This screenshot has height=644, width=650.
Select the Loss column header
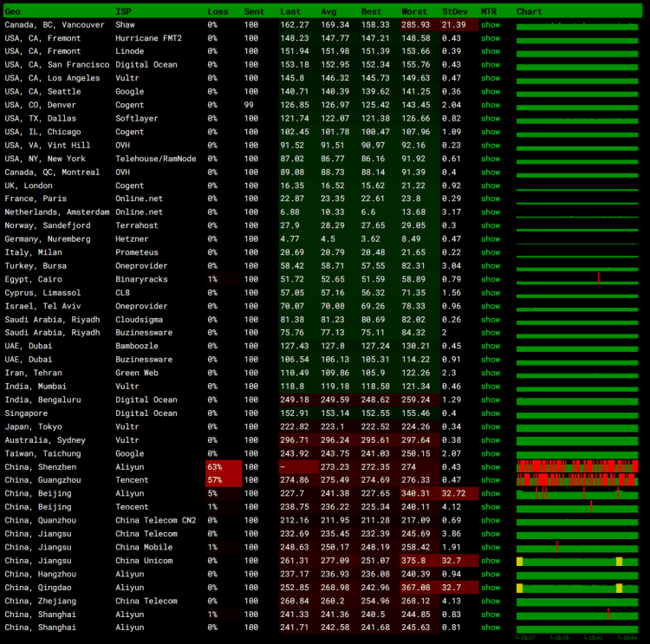click(218, 11)
